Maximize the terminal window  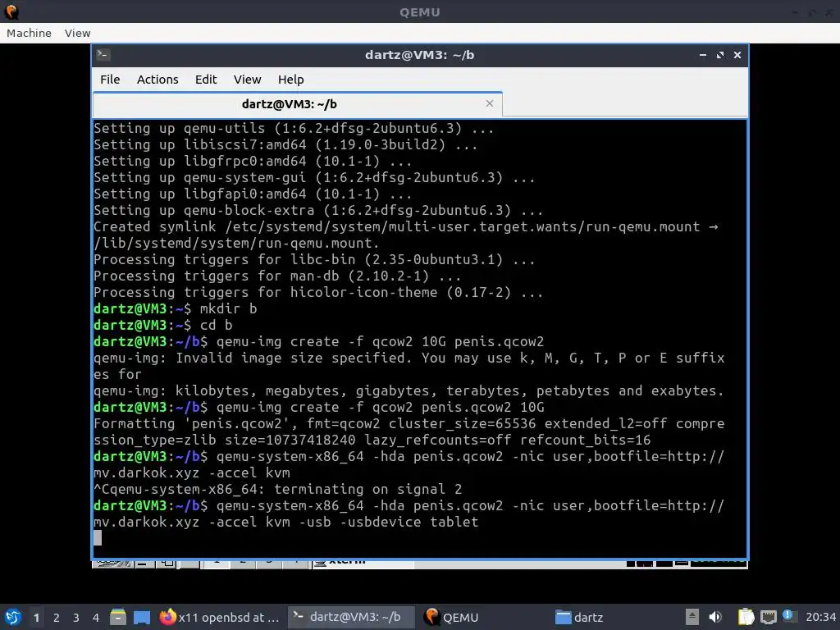(x=720, y=55)
